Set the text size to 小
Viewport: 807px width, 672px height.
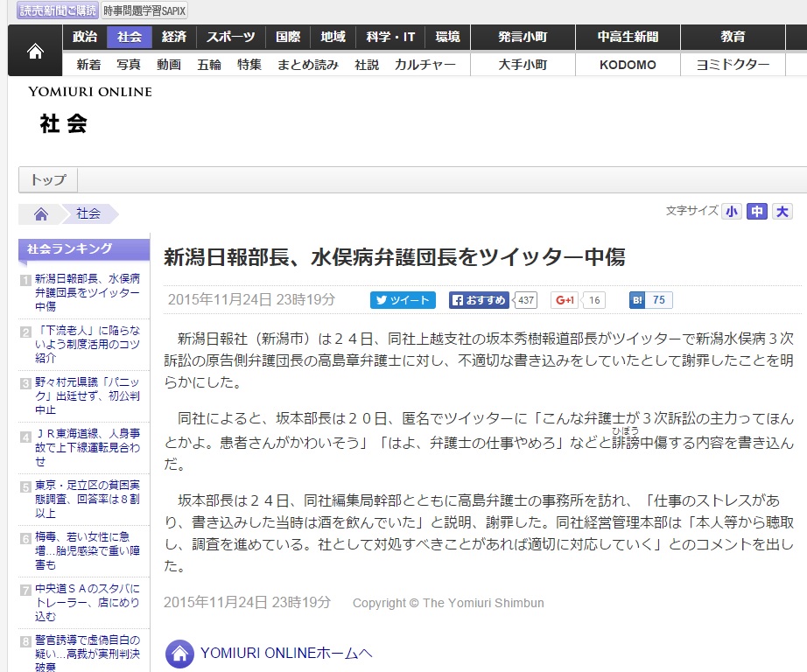[732, 212]
